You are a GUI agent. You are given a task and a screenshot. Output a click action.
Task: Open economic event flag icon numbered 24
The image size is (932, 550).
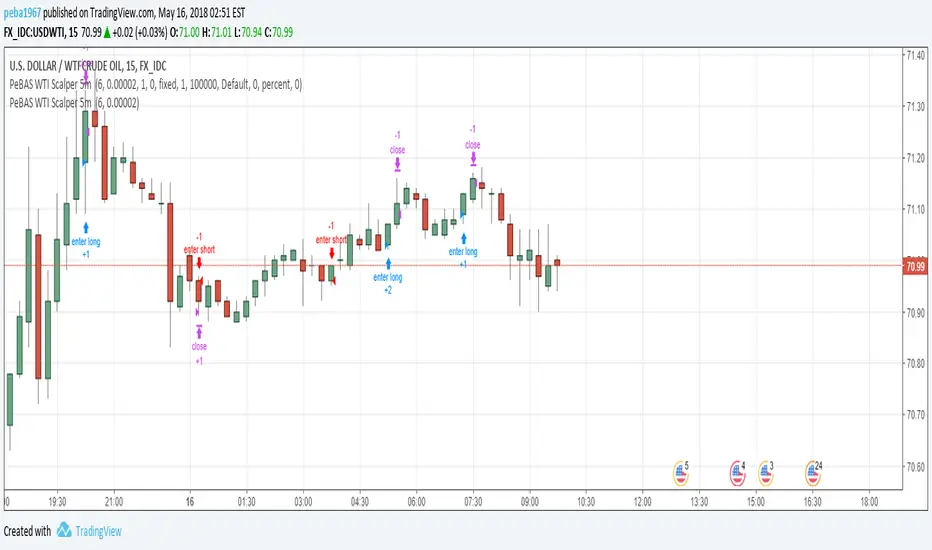click(813, 473)
